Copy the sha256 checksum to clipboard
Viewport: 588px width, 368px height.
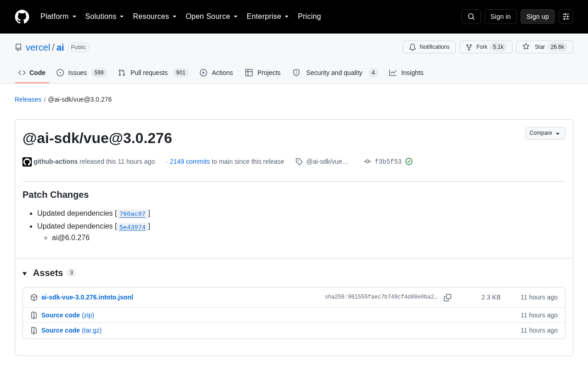(447, 298)
